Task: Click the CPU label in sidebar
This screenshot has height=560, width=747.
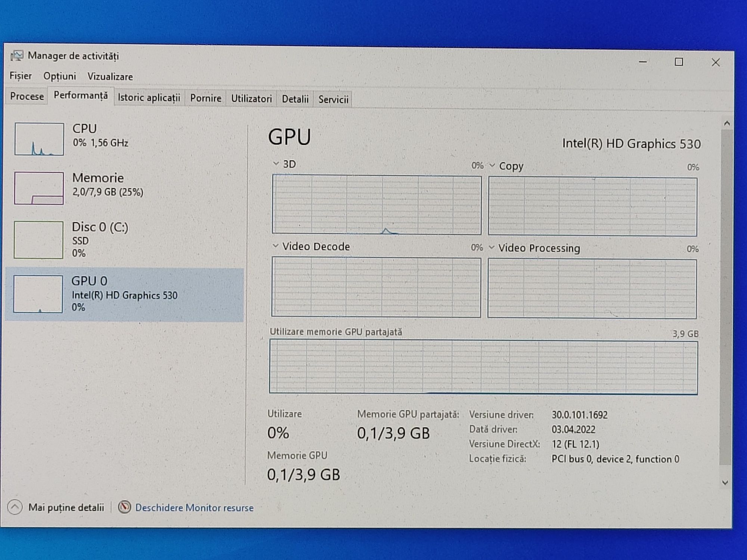Action: click(84, 129)
